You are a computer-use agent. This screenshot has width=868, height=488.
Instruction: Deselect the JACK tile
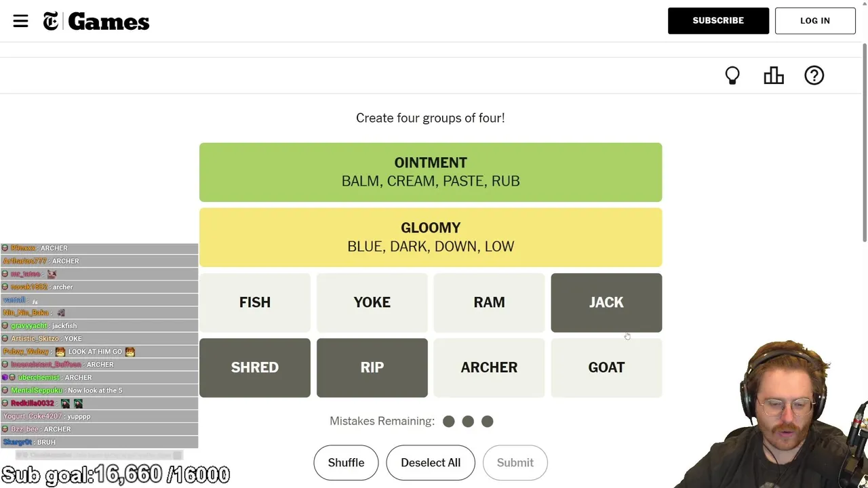point(606,302)
